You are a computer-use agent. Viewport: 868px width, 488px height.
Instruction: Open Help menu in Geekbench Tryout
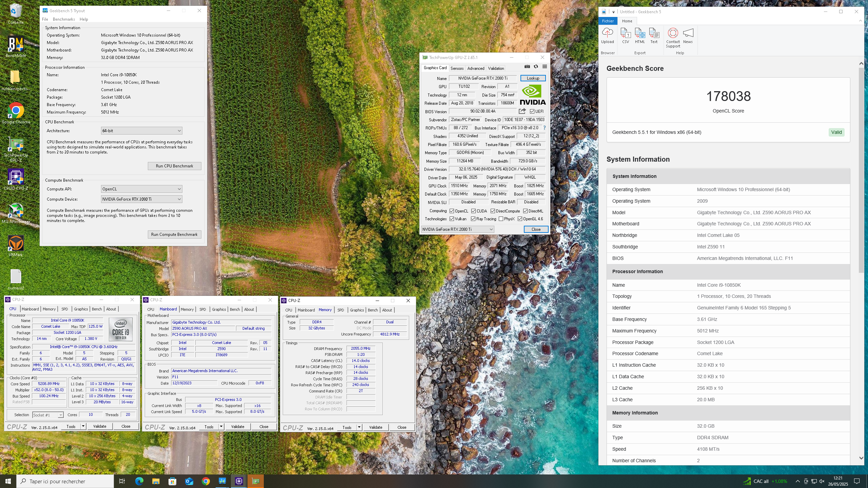[84, 19]
